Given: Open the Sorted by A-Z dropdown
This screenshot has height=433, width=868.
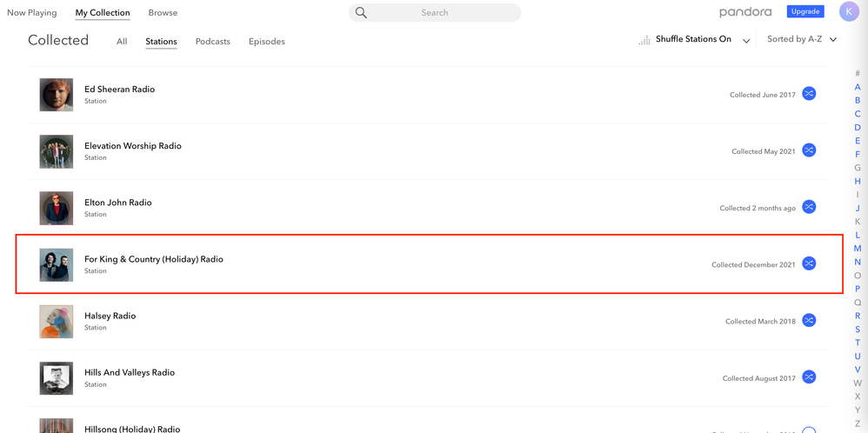Looking at the screenshot, I should 832,40.
